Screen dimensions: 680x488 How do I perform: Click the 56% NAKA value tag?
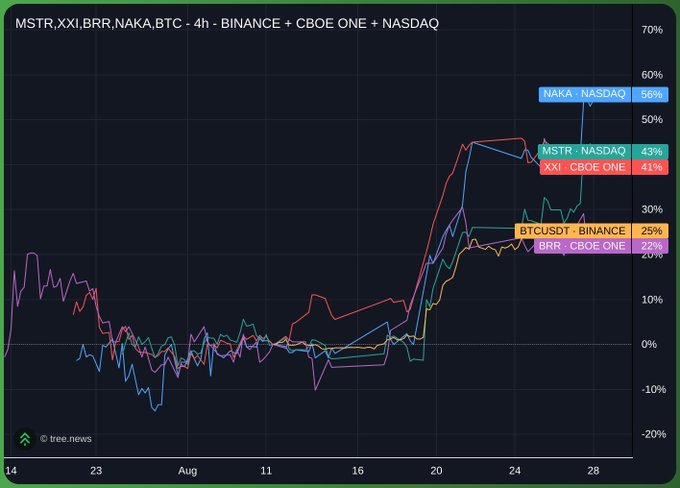click(x=651, y=94)
